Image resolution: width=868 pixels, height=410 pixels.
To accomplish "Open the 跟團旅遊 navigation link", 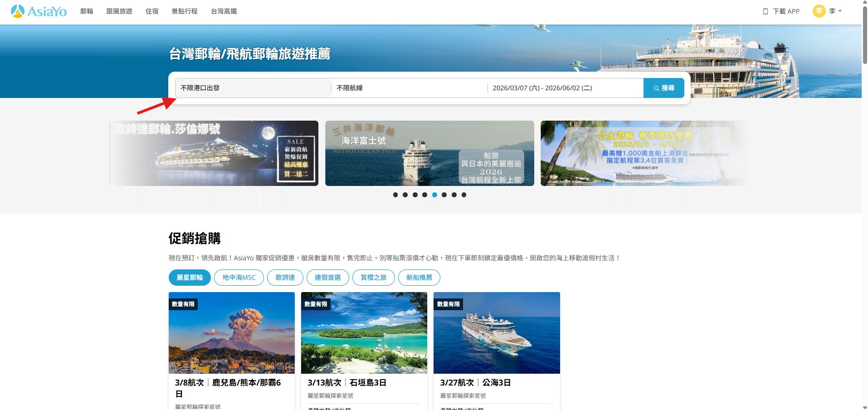I will coord(119,11).
